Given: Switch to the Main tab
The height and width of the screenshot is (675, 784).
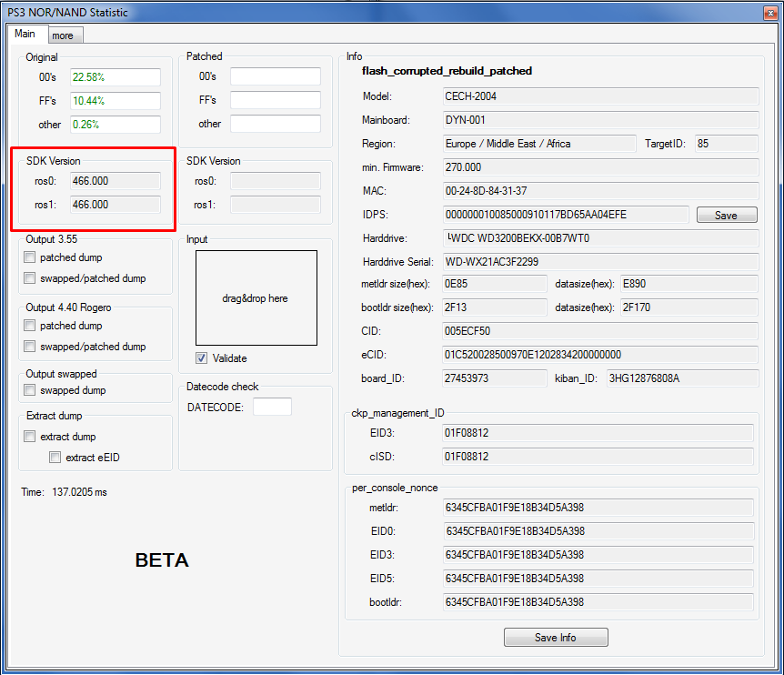Looking at the screenshot, I should click(27, 34).
